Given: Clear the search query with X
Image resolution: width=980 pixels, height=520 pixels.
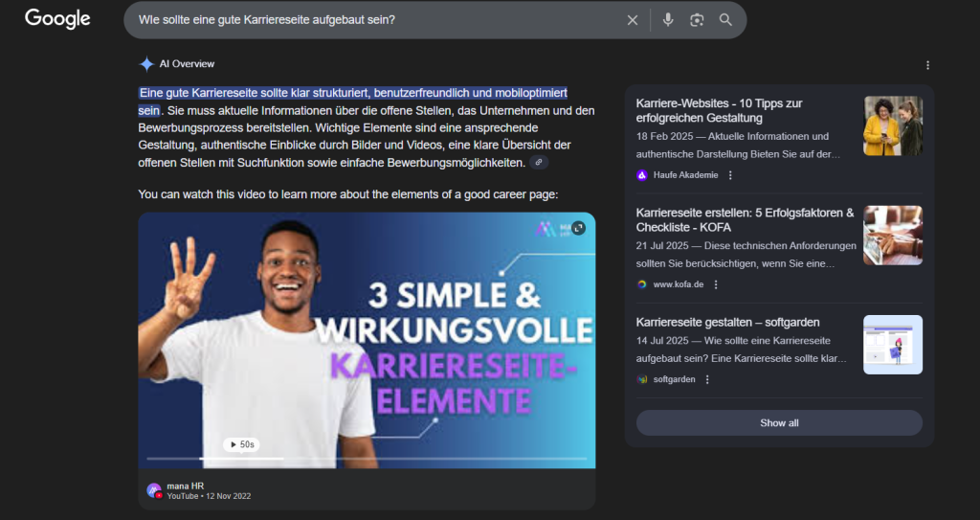Looking at the screenshot, I should point(633,20).
